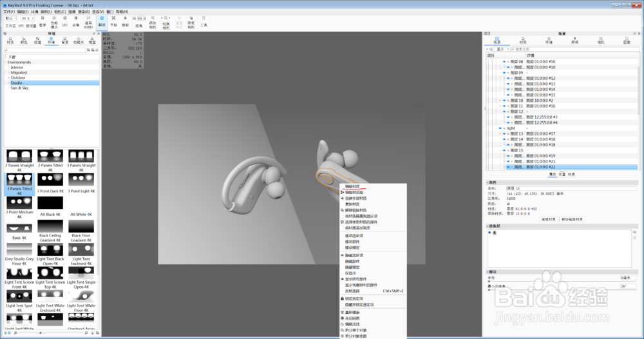Toggle visibility eye of 图层 08
644x339 pixels.
pos(504,62)
